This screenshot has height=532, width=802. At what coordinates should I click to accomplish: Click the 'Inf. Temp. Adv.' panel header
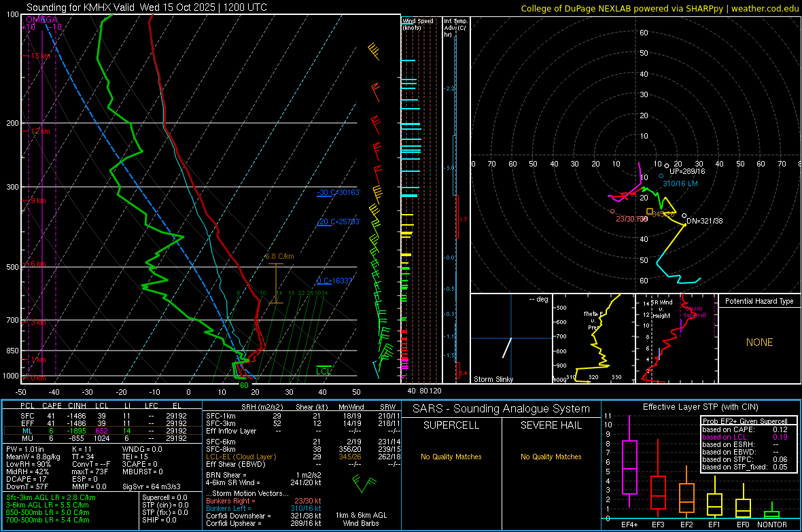tap(455, 28)
